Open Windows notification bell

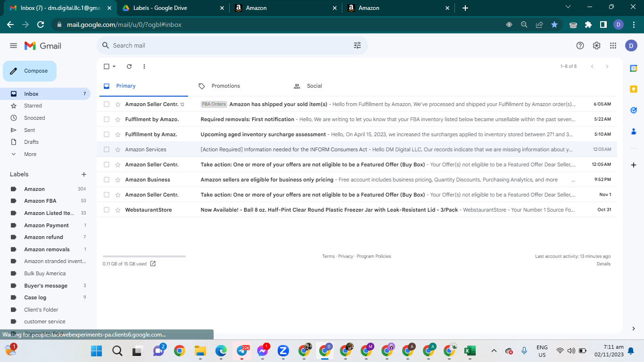click(631, 351)
